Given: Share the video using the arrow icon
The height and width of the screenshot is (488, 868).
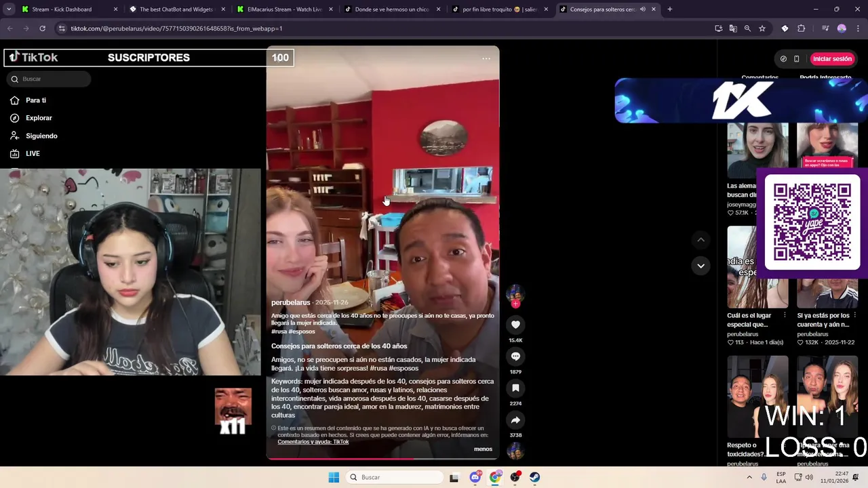Looking at the screenshot, I should tap(515, 420).
